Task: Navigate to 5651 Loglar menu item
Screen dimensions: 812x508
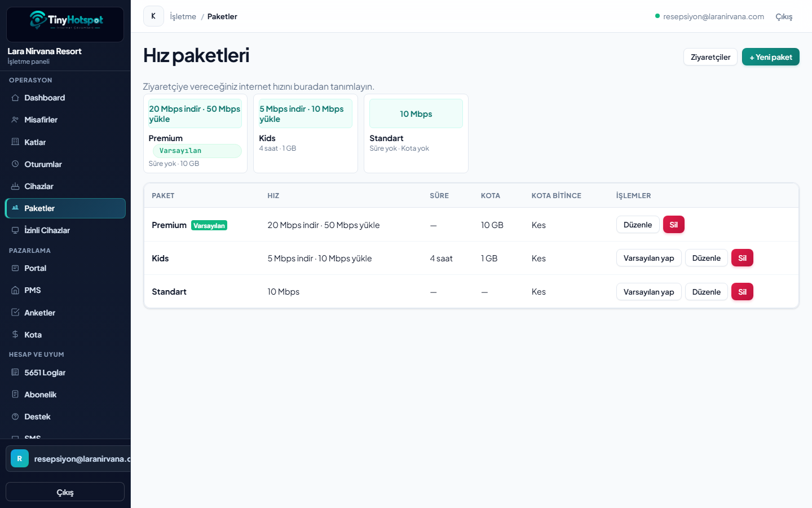Action: pyautogui.click(x=65, y=373)
